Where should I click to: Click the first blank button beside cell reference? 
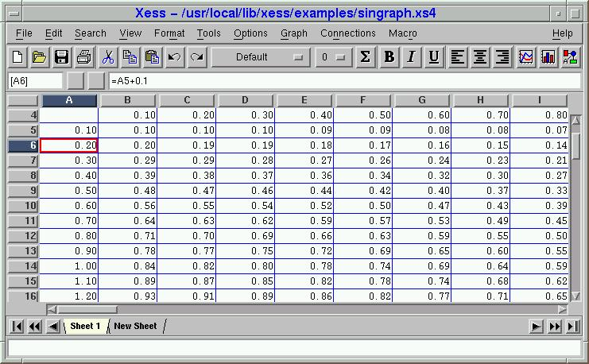pyautogui.click(x=76, y=81)
